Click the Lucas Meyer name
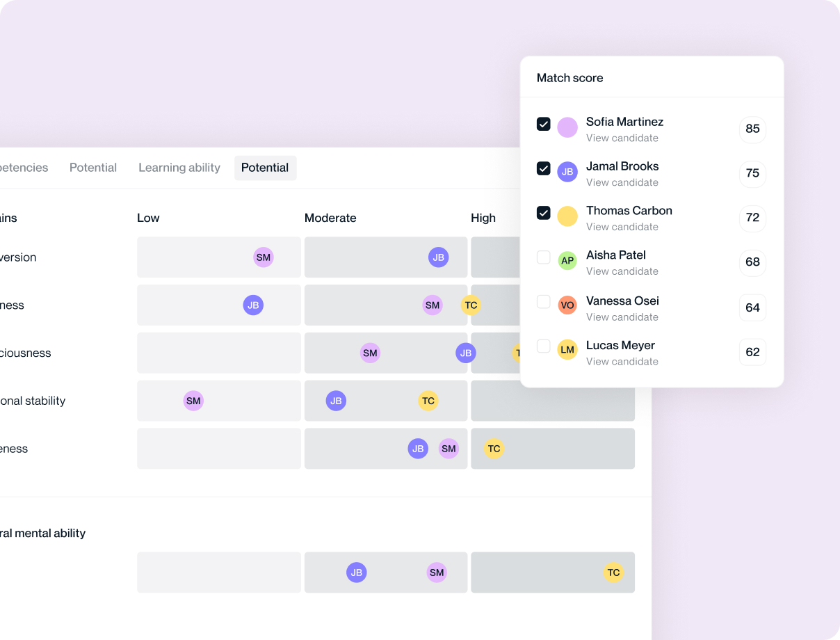Viewport: 840px width, 640px height. (x=620, y=346)
